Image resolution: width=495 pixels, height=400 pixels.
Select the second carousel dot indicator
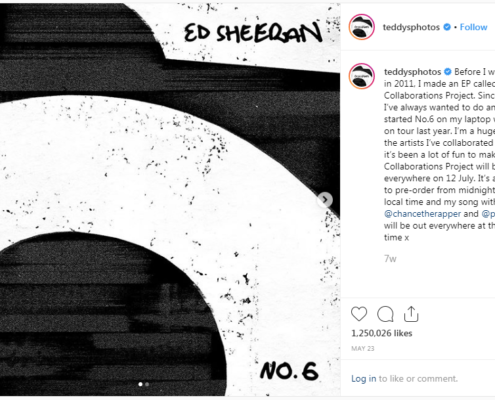[x=147, y=384]
